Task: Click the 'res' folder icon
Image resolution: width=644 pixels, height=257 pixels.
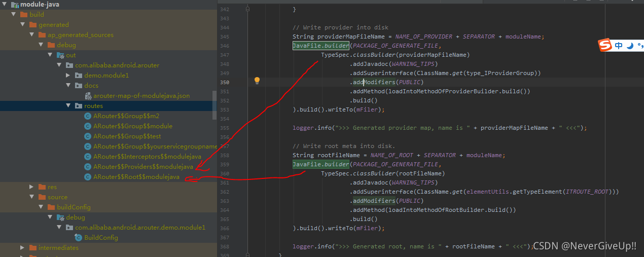Action: pyautogui.click(x=42, y=187)
